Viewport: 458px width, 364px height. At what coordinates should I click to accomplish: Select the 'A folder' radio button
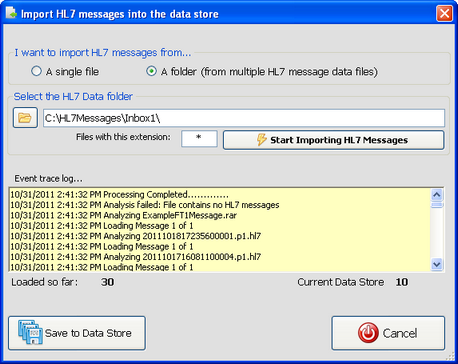click(151, 71)
